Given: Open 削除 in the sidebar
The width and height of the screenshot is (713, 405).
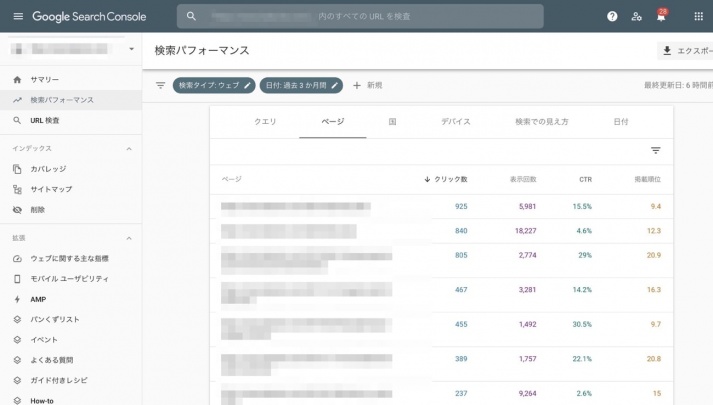Looking at the screenshot, I should tap(37, 210).
